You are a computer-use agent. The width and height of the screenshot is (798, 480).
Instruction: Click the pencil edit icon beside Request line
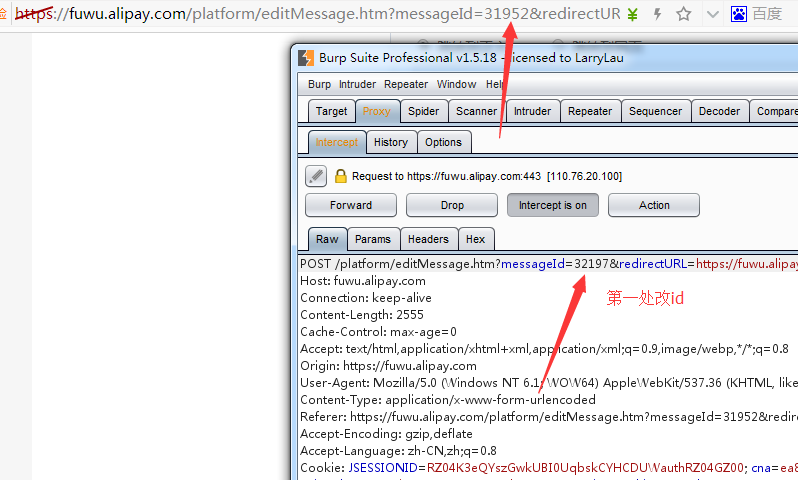click(x=316, y=176)
